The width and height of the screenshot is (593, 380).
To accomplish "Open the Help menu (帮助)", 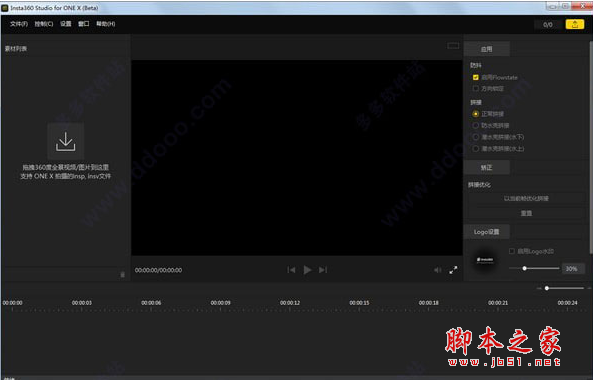I will [x=106, y=24].
